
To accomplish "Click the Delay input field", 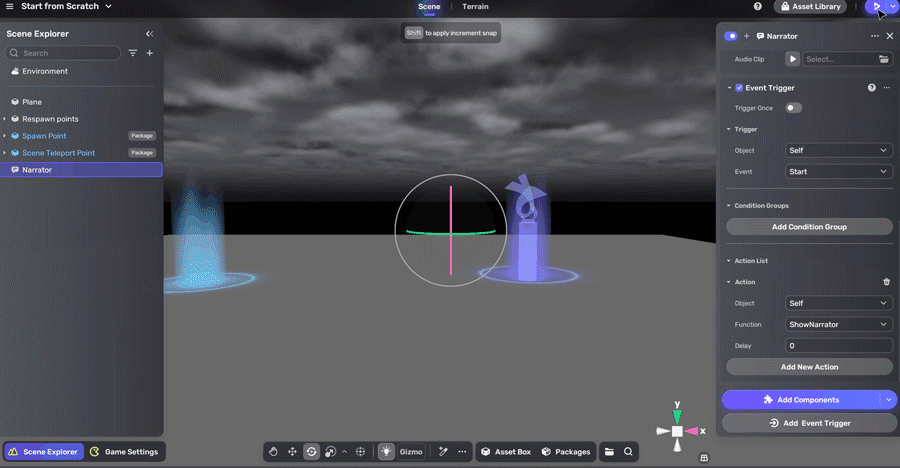I will coord(838,346).
